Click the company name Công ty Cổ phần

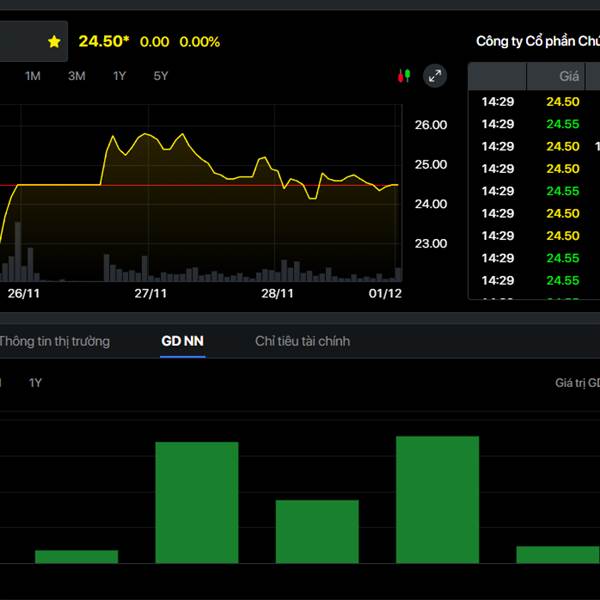coord(537,41)
